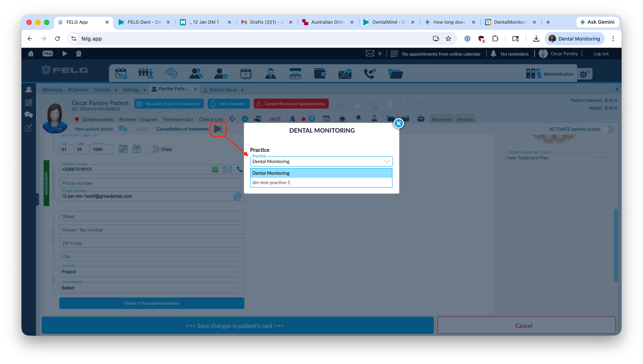Screen dimensions: 643x364
Task: Click the clipboard icon in top bar
Action: [79, 54]
